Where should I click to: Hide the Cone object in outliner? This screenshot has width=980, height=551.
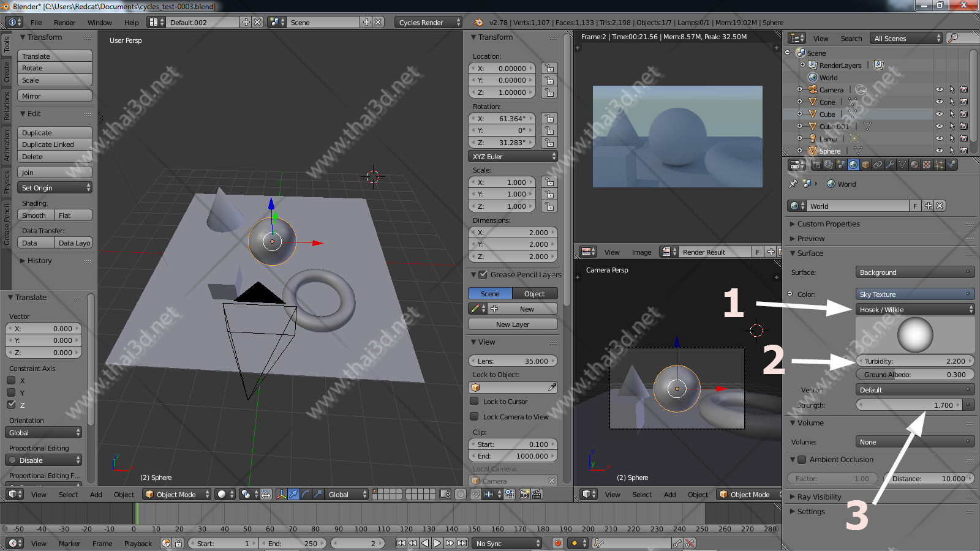(x=939, y=102)
